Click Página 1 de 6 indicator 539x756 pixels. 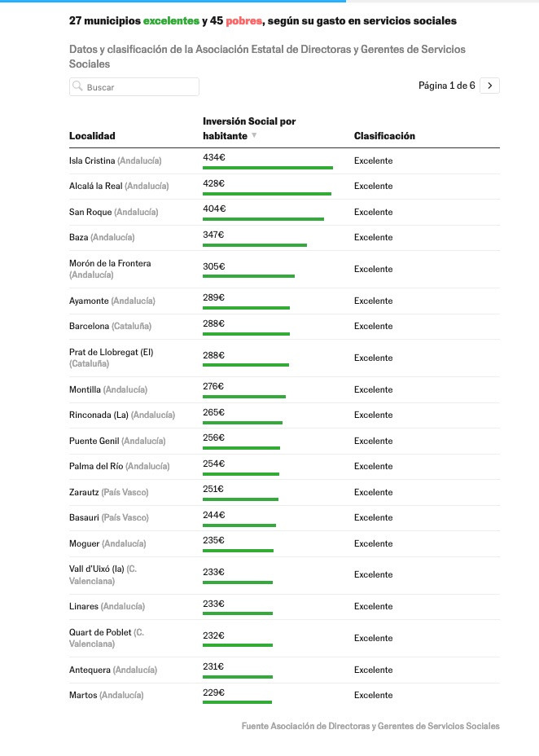[446, 86]
